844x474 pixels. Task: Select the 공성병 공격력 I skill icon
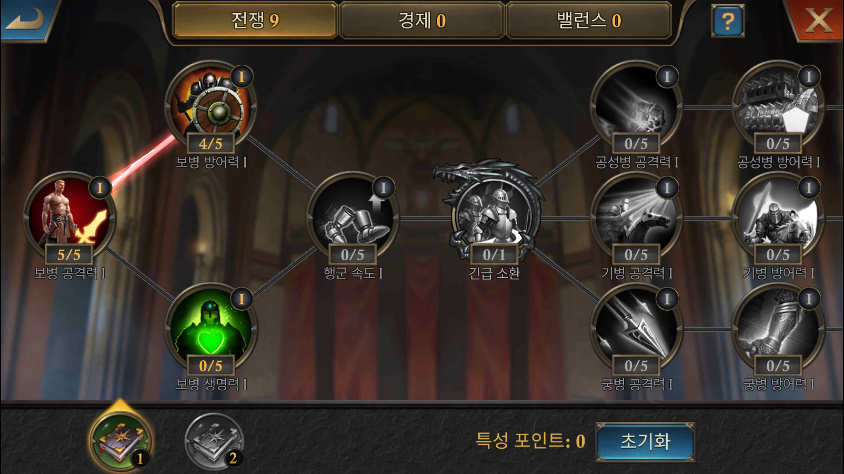pos(636,107)
